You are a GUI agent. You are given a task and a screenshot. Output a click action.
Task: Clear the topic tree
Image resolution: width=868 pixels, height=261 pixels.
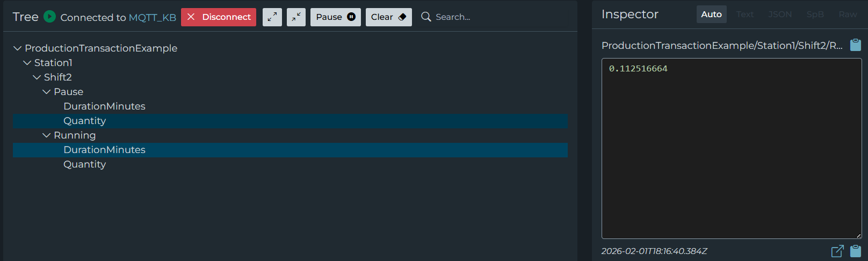click(x=388, y=17)
